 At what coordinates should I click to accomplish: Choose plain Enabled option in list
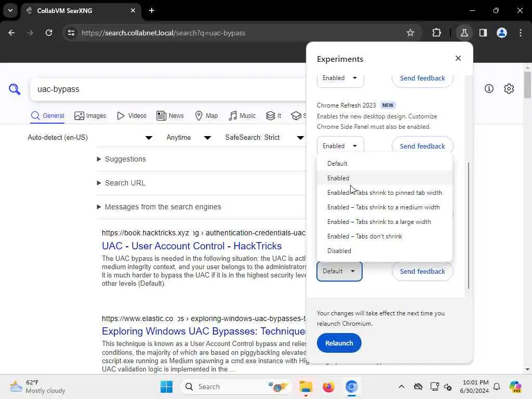click(384, 178)
